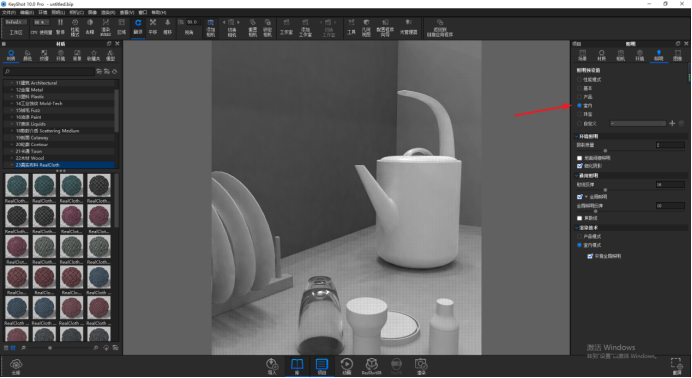Click the Add Camera toolbar icon
692x378 pixels.
(x=211, y=22)
